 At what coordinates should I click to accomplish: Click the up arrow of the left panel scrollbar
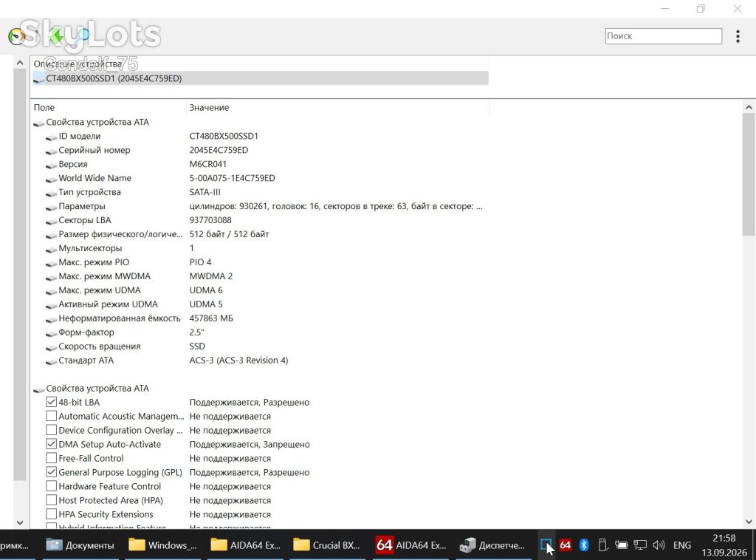(x=20, y=63)
